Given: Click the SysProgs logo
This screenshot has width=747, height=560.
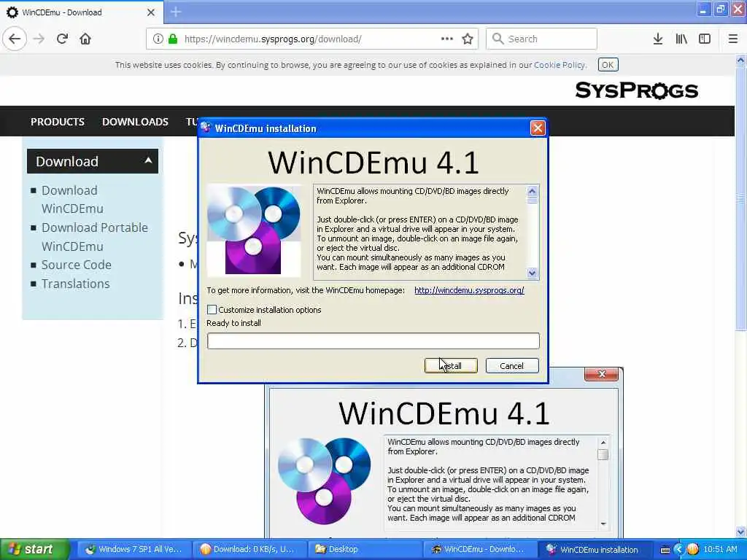Looking at the screenshot, I should 636,90.
